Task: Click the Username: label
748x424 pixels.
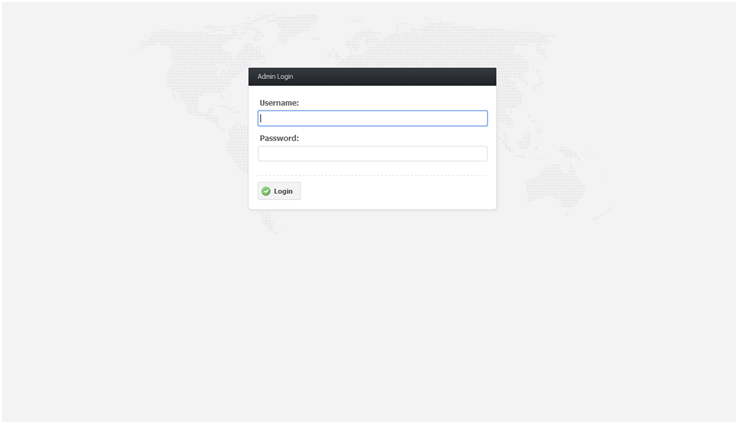Action: 279,103
